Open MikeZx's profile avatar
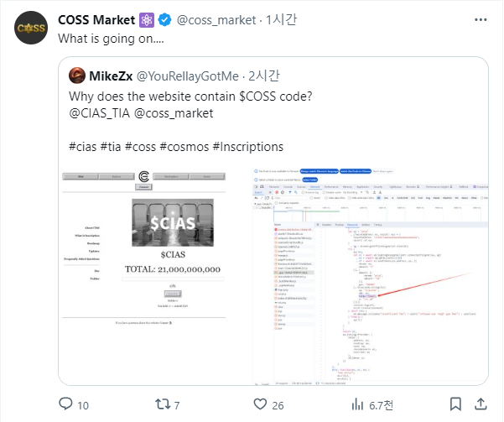Image resolution: width=504 pixels, height=422 pixels. [x=77, y=76]
